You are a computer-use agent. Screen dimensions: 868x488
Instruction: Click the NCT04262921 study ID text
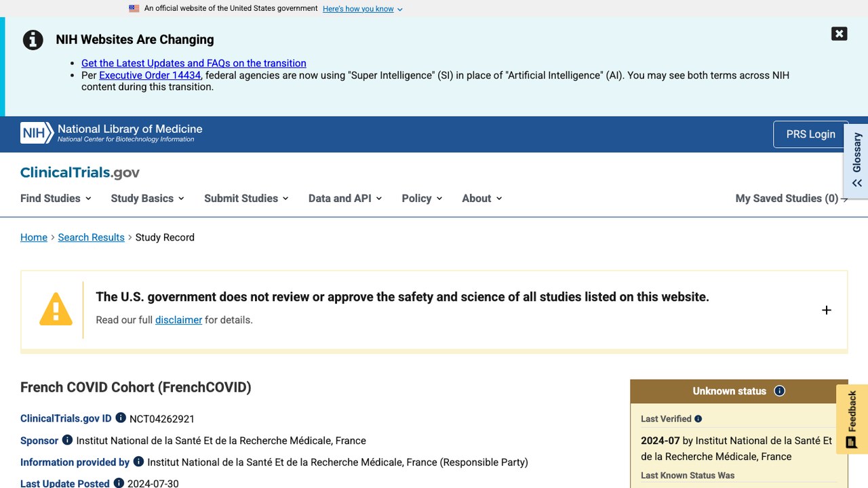(x=162, y=419)
